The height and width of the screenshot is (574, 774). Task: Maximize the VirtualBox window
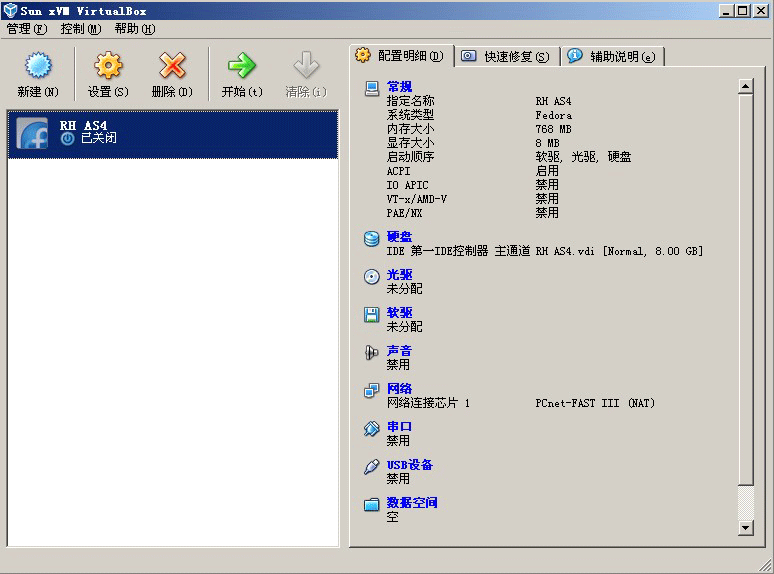(x=742, y=10)
